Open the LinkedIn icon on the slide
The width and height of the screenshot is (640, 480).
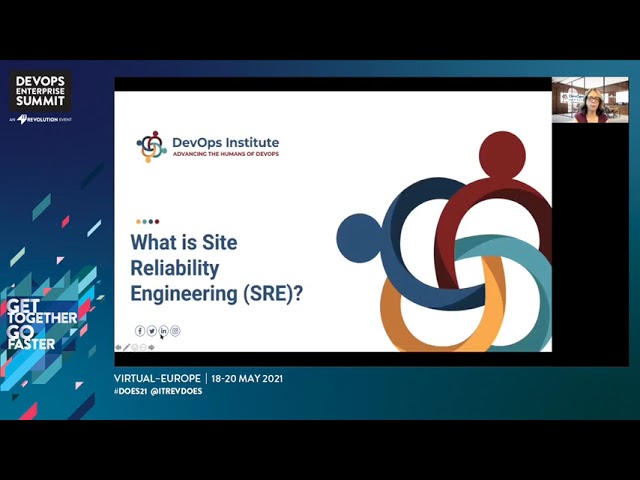tap(163, 331)
